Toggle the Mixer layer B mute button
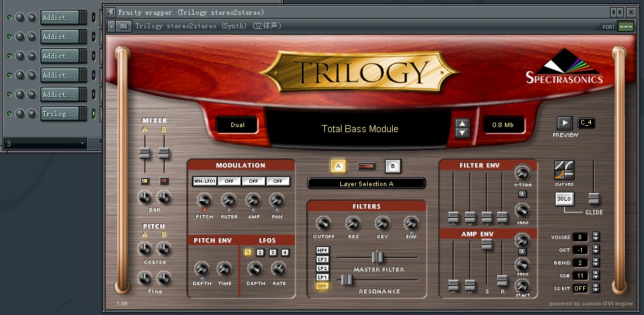Screen dimensions: 644x315 [x=164, y=181]
